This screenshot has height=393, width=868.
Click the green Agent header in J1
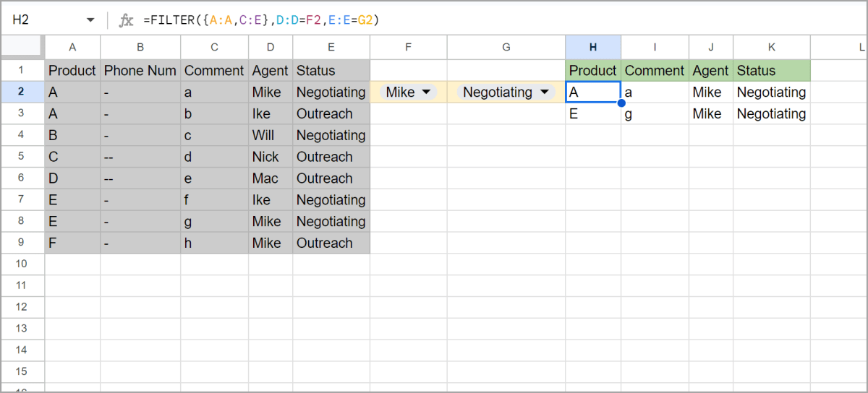coord(711,71)
